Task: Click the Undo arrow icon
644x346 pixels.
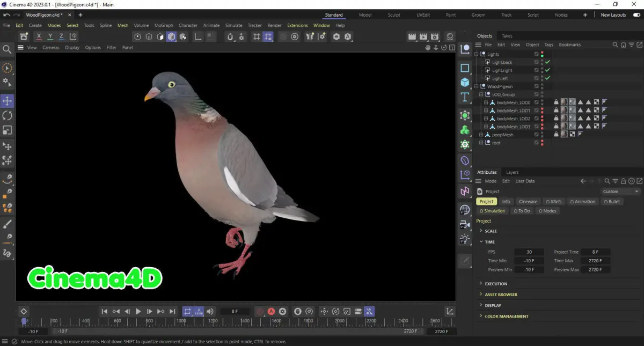Action: (x=6, y=15)
